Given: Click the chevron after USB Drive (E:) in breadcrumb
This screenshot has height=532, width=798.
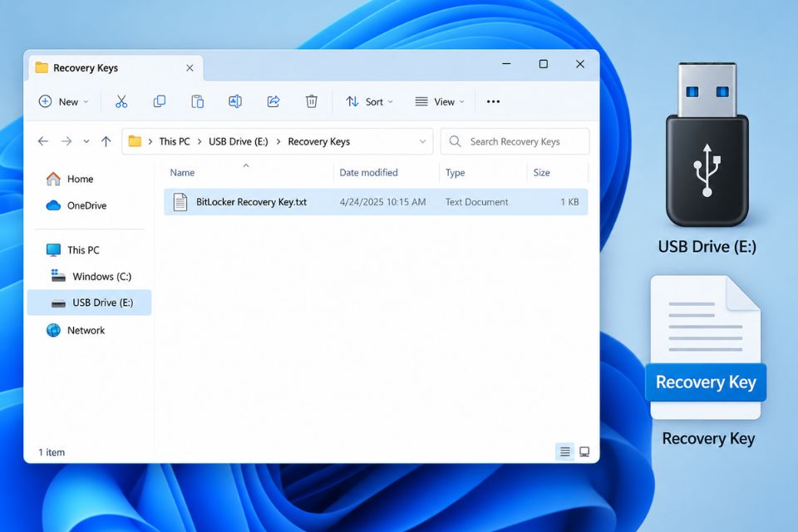Looking at the screenshot, I should tap(278, 141).
